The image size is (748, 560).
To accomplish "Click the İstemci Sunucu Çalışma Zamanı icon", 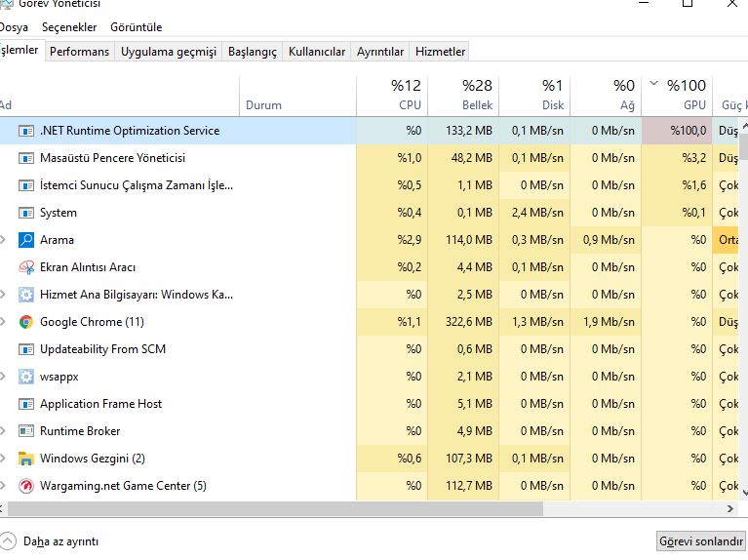I will coord(25,185).
